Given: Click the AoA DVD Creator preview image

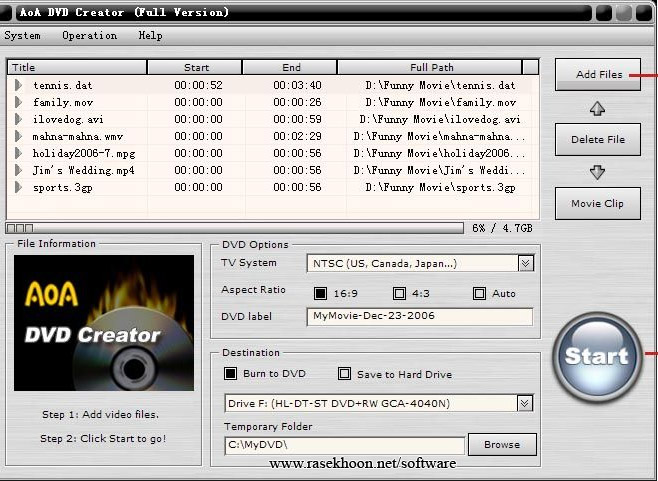Looking at the screenshot, I should (104, 323).
